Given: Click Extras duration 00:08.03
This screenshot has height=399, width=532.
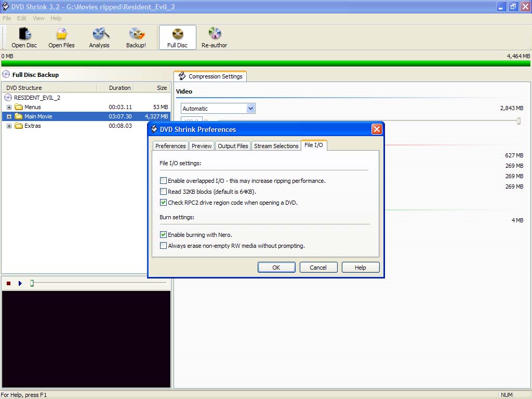Looking at the screenshot, I should 120,126.
